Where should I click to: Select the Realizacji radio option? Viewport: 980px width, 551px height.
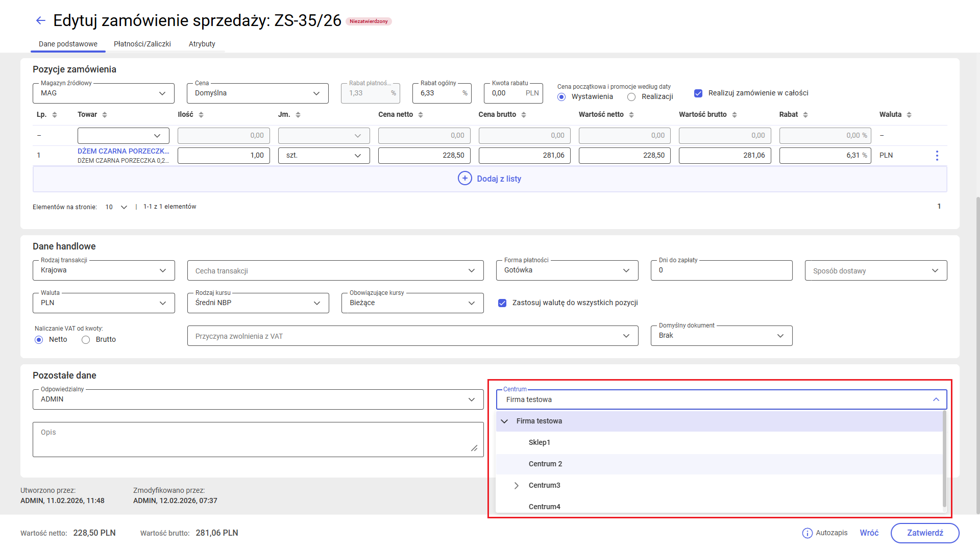click(631, 97)
